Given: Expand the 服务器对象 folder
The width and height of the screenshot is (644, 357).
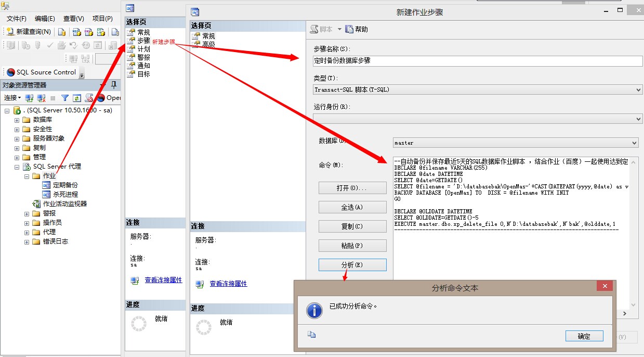Looking at the screenshot, I should (17, 138).
